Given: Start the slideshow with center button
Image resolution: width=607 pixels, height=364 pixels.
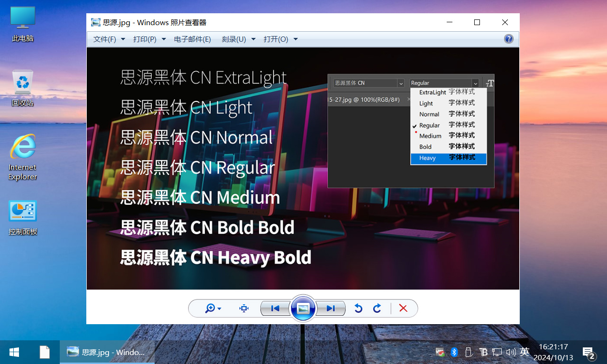Looking at the screenshot, I should pos(303,309).
